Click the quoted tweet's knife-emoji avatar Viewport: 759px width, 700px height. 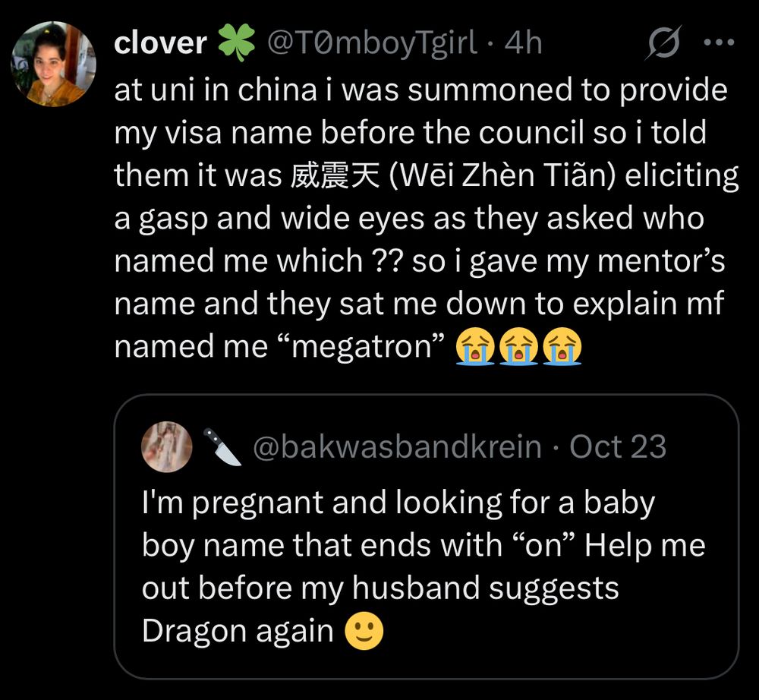tap(167, 447)
